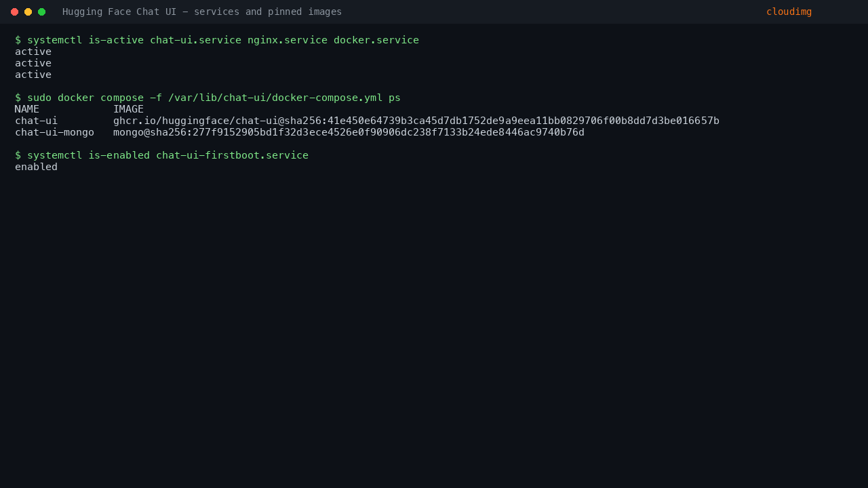Click the 'systemctl is-active' command line
The width and height of the screenshot is (868, 488).
[x=217, y=40]
